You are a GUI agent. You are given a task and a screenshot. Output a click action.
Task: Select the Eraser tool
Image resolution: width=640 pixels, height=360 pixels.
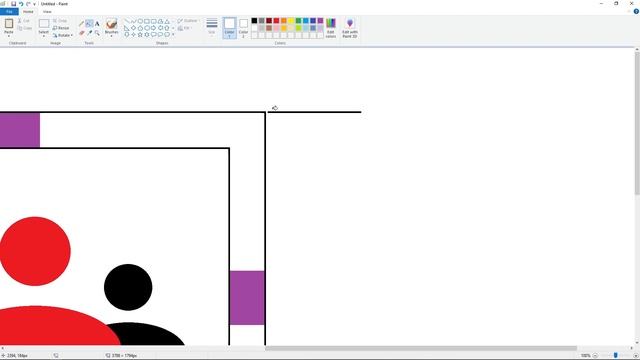click(x=81, y=33)
